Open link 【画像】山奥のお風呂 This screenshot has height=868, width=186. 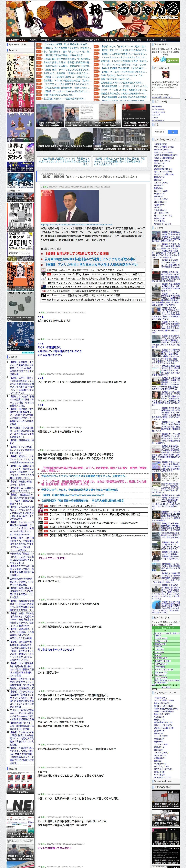click(x=73, y=495)
